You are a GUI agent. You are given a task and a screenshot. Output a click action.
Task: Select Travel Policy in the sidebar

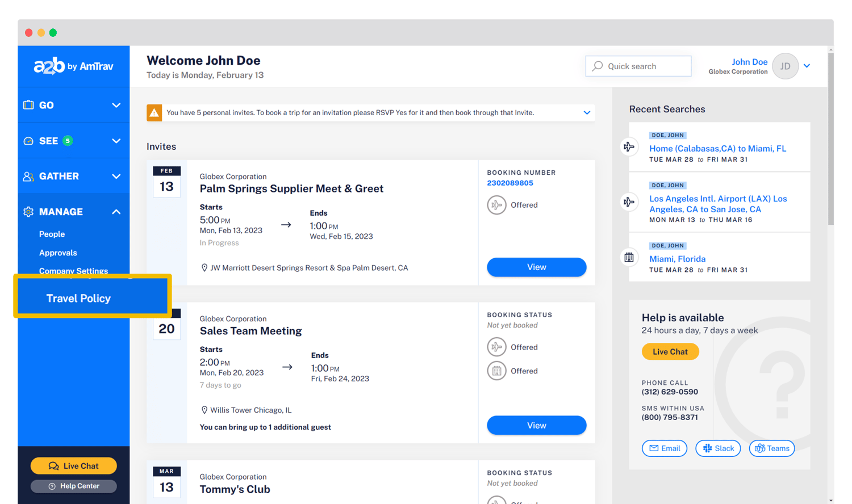coord(78,298)
